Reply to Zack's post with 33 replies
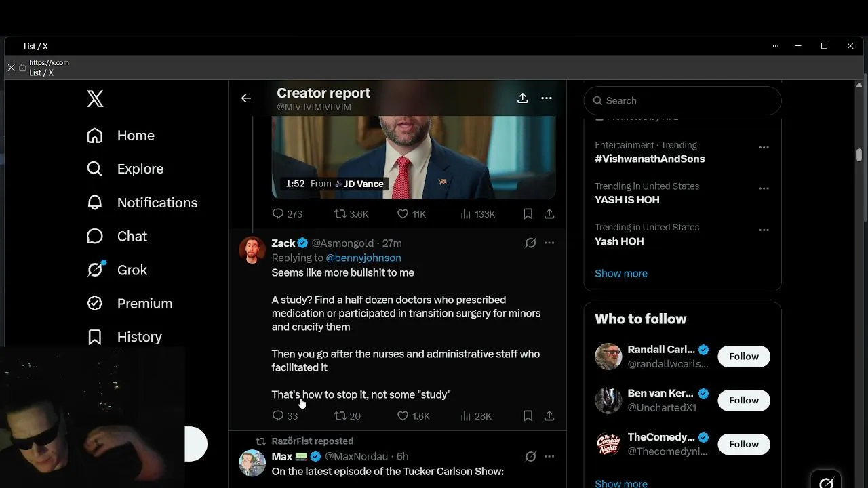This screenshot has height=488, width=868. click(x=285, y=416)
